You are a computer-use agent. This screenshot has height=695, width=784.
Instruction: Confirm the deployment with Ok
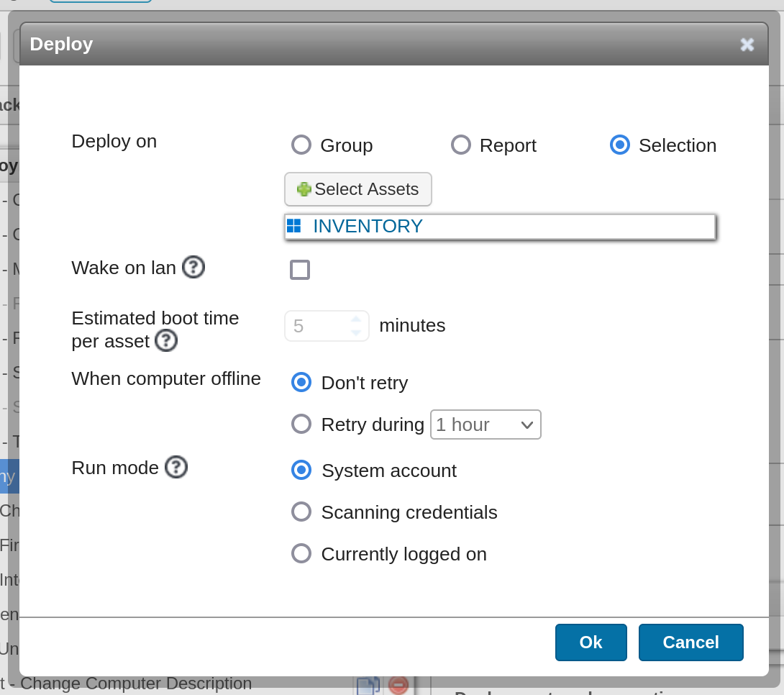[591, 642]
